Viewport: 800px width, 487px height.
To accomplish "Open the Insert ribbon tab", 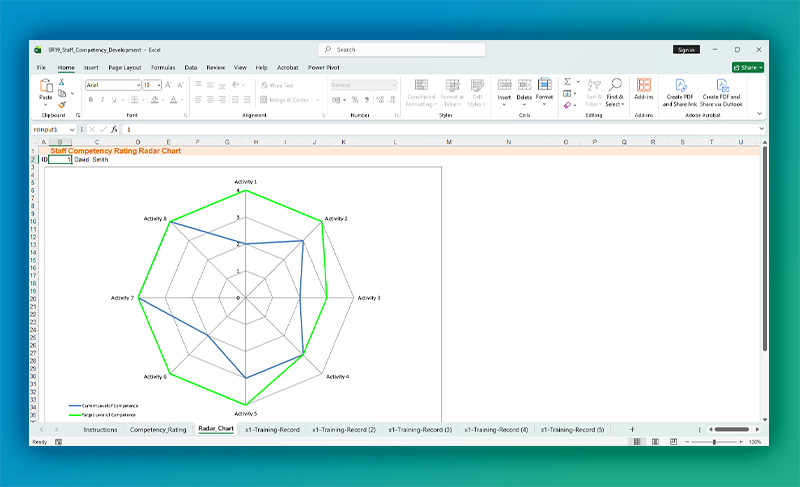I will 91,67.
